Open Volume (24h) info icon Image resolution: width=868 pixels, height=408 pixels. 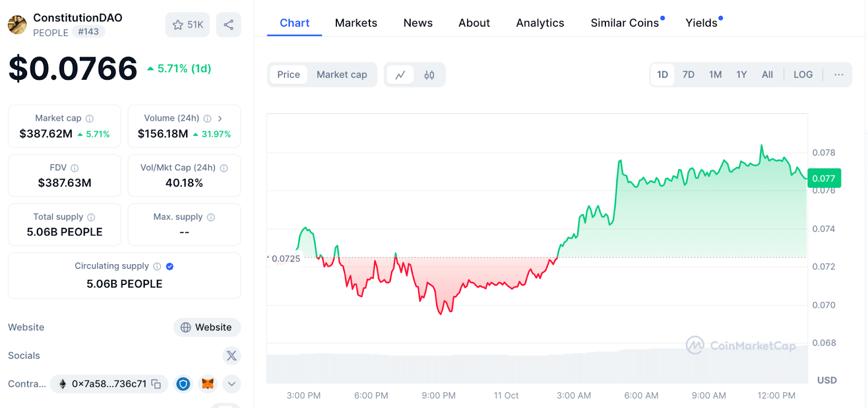click(207, 118)
